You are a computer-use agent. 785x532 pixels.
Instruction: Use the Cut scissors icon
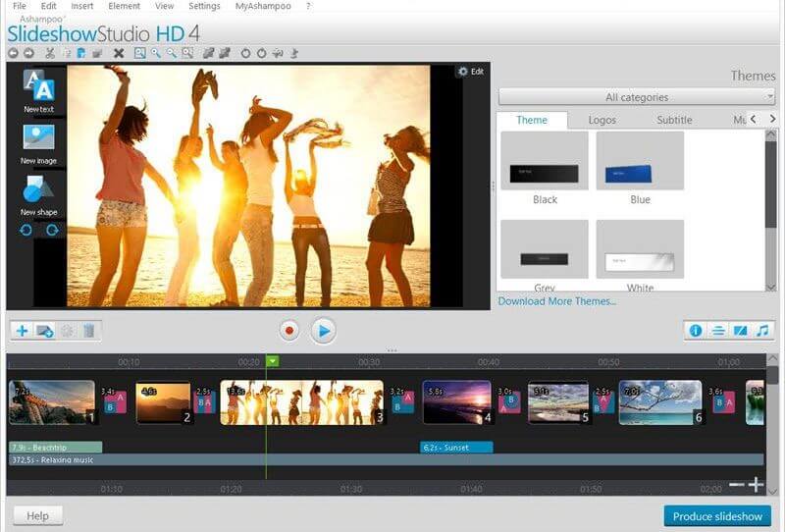pos(50,53)
